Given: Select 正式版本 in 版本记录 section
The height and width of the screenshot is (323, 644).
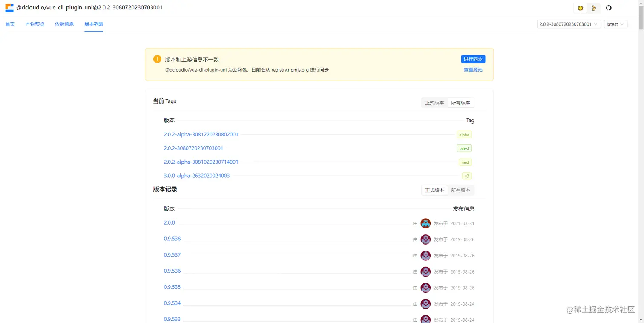Looking at the screenshot, I should [x=434, y=190].
